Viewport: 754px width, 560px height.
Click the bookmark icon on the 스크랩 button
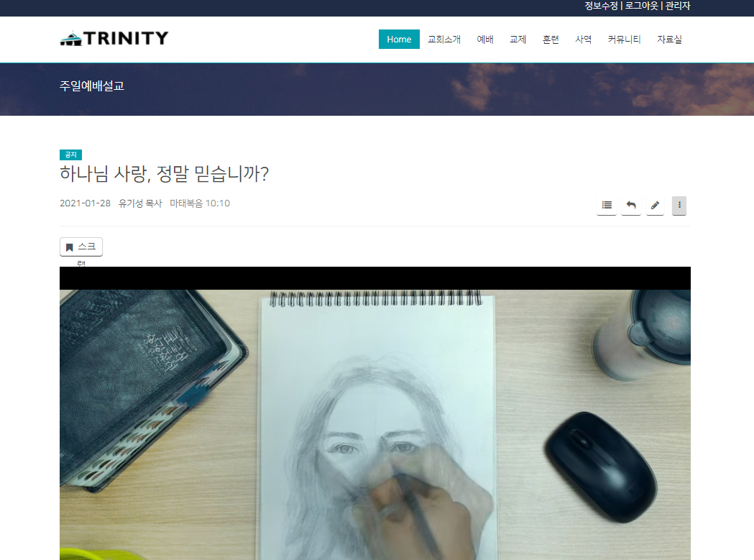pyautogui.click(x=68, y=246)
